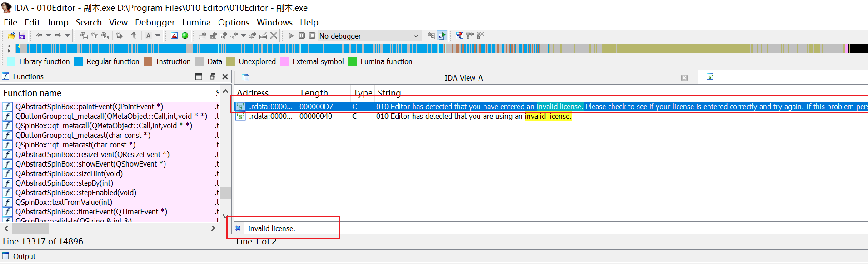The height and width of the screenshot is (264, 868).
Task: Click the plug connect toolbar icon
Action: click(470, 36)
